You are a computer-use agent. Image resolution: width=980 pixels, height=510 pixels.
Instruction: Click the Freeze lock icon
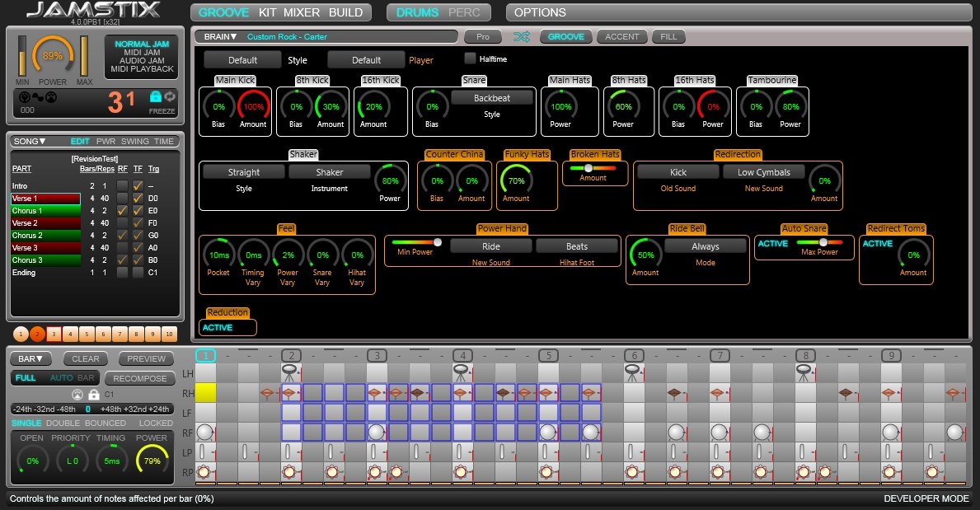(155, 96)
